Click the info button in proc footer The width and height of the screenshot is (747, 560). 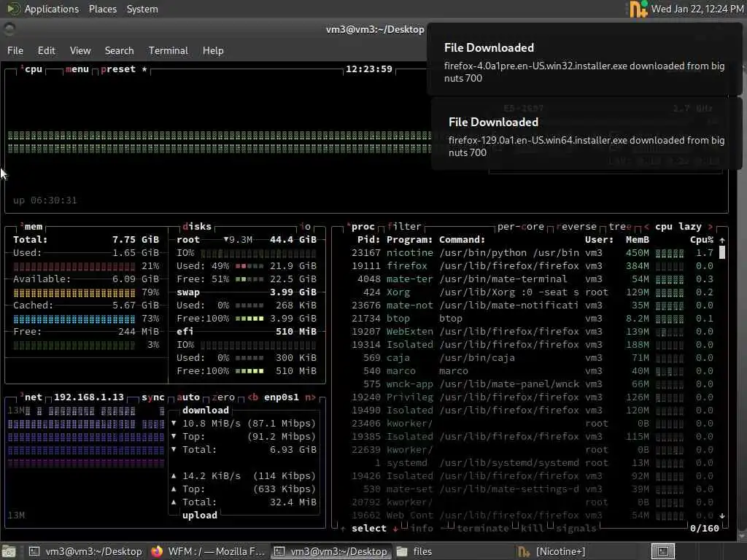(422, 529)
